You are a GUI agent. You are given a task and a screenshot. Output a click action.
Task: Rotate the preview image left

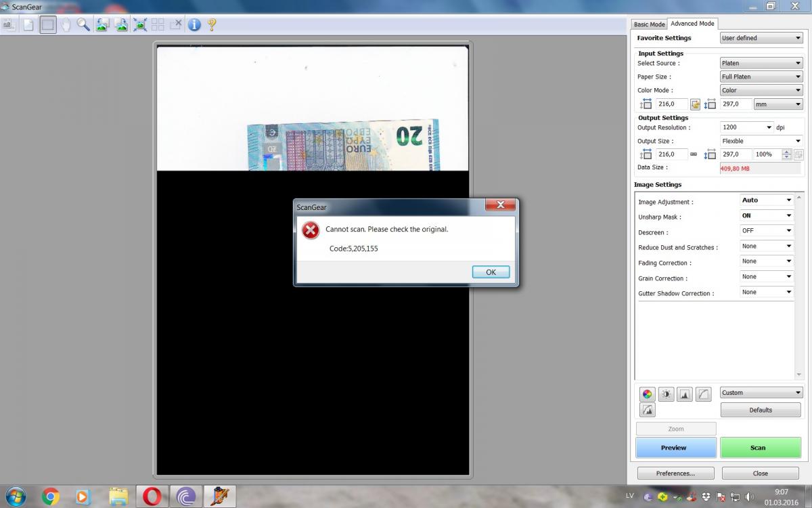tap(102, 25)
